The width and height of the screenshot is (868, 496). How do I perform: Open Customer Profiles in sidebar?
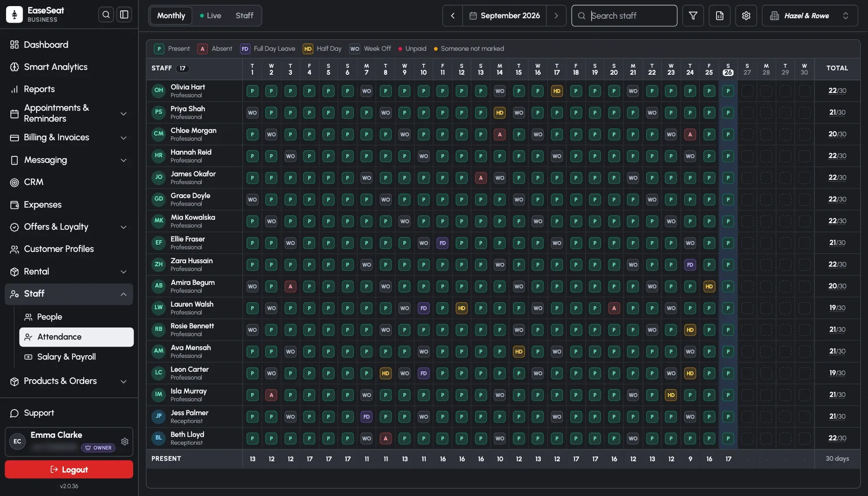(x=69, y=249)
